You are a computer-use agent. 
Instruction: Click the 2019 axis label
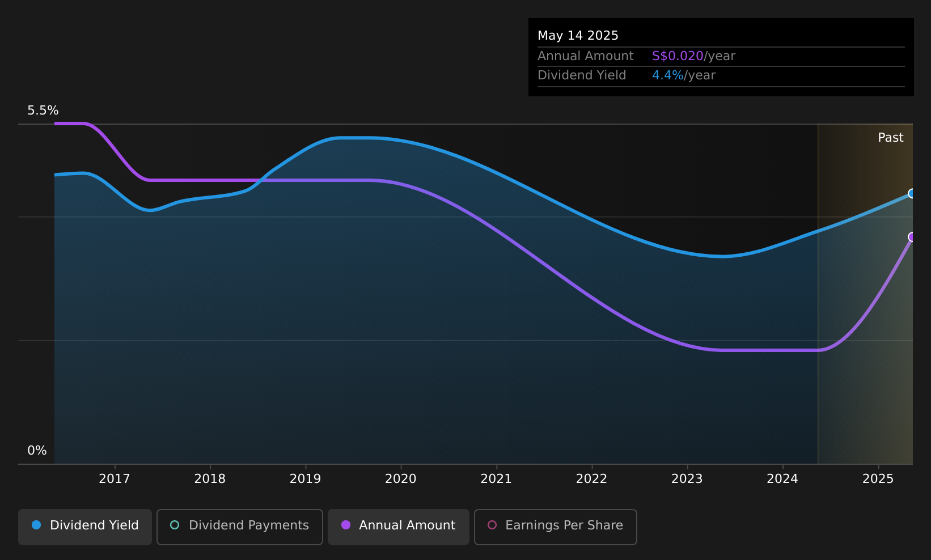pos(306,479)
